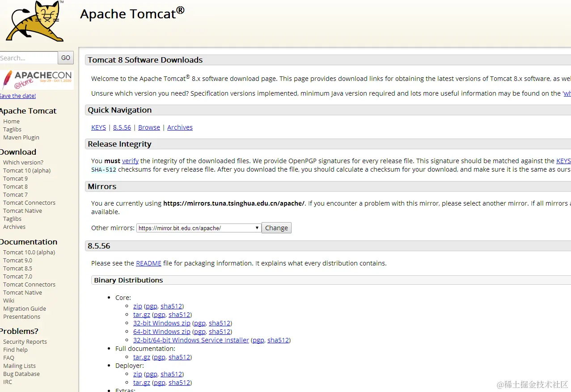Open Tomcat 9.0 documentation
The image size is (571, 392).
pyautogui.click(x=17, y=260)
